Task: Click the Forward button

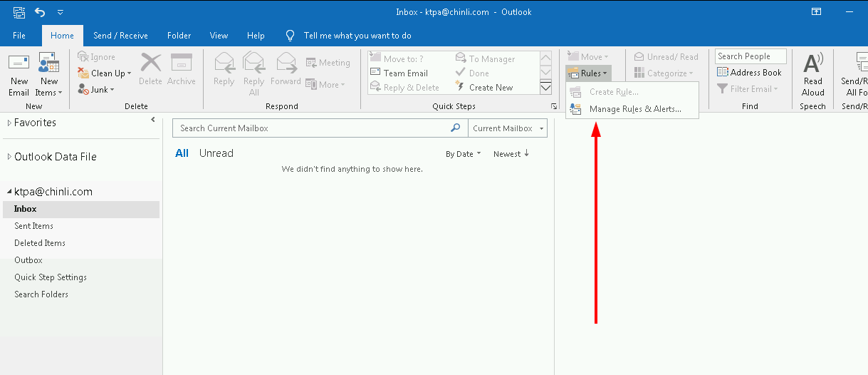Action: pos(286,69)
